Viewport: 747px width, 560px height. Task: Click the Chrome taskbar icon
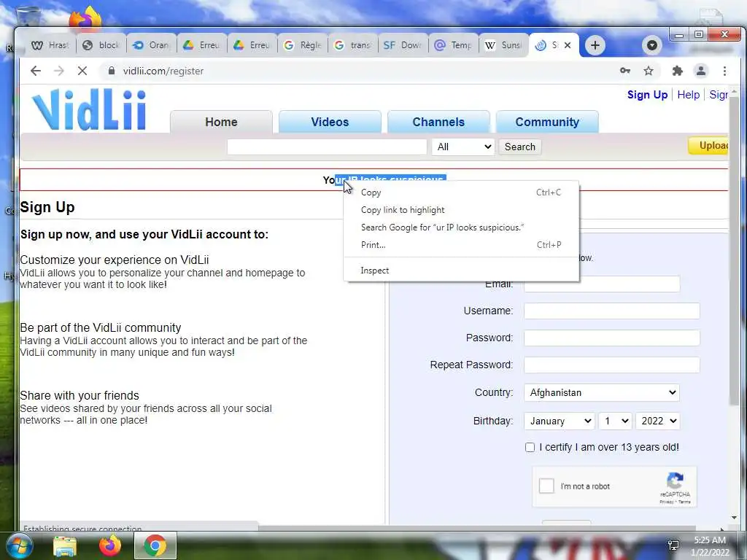coord(155,545)
